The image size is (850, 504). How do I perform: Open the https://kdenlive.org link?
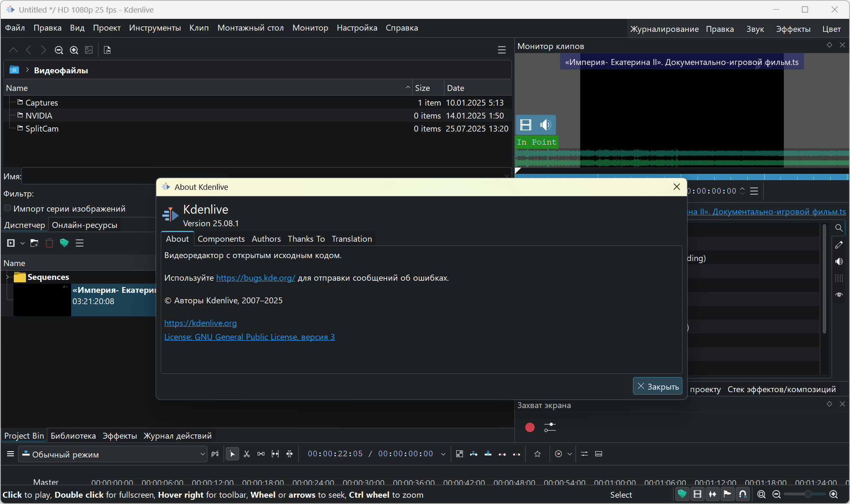(200, 323)
